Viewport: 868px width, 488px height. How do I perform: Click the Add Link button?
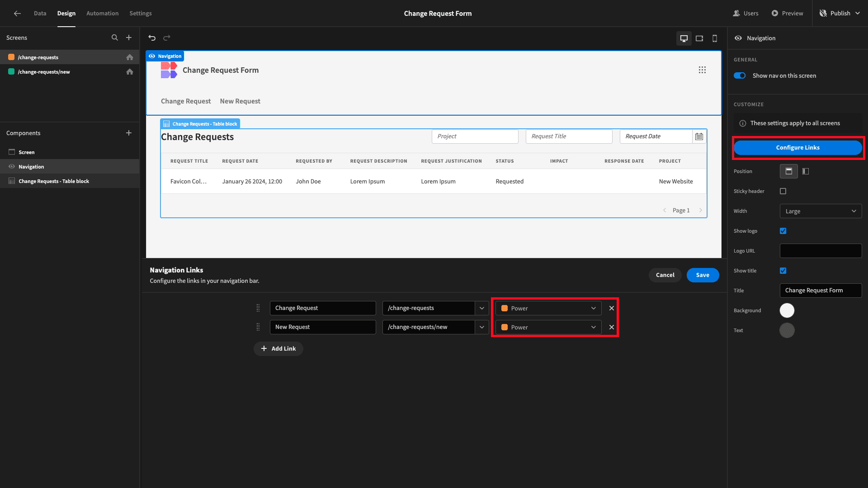(278, 348)
